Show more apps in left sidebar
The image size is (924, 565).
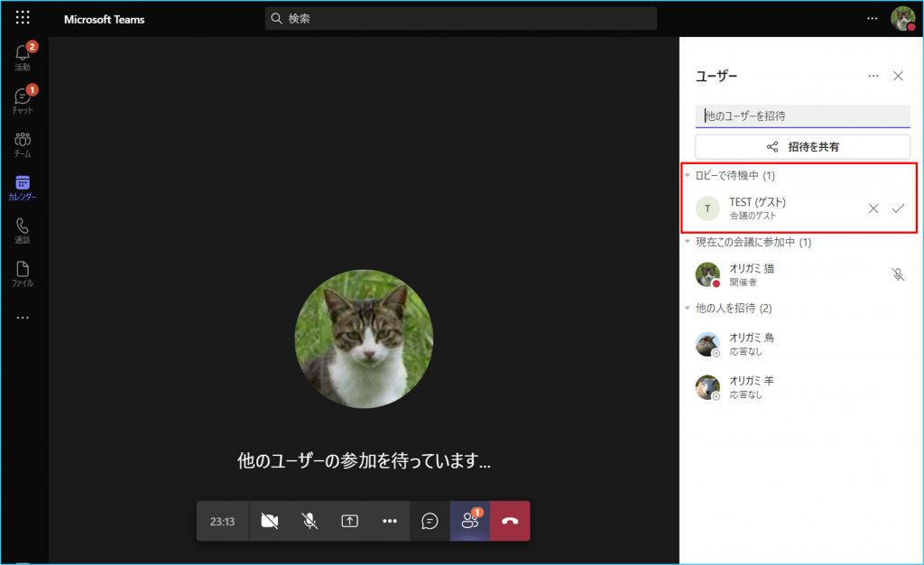pos(23,318)
